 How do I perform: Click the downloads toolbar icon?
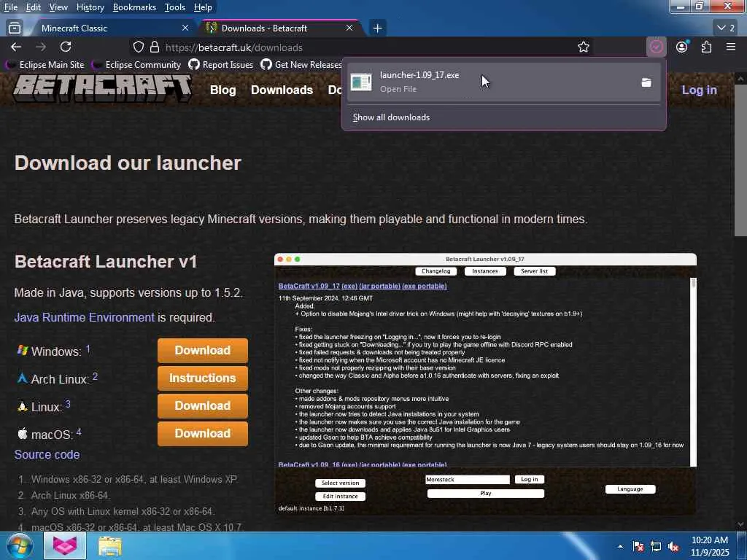tap(657, 47)
